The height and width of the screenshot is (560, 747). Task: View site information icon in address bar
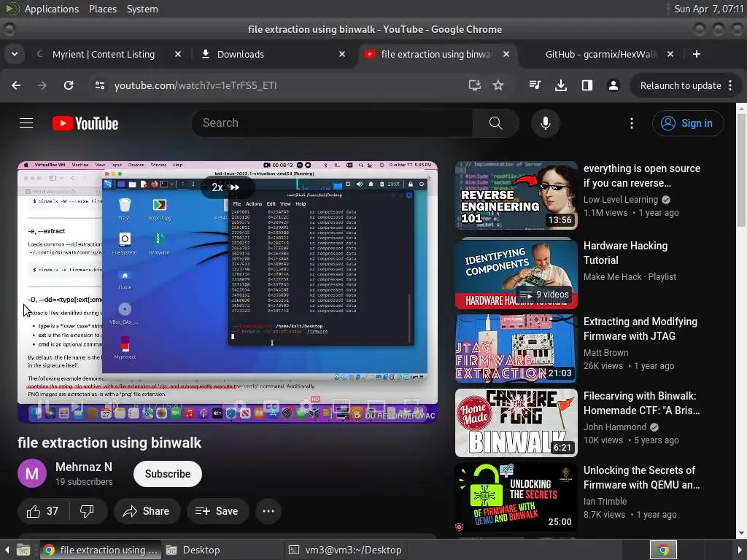100,85
